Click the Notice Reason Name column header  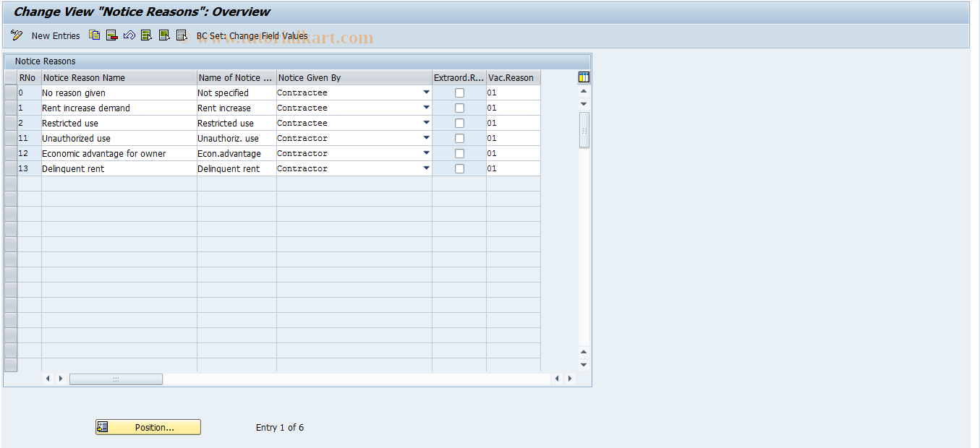point(119,77)
